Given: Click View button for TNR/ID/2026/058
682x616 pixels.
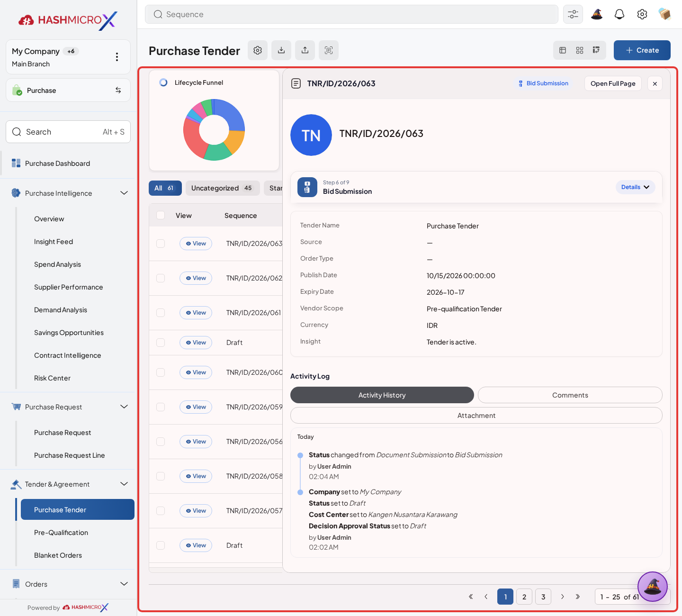Looking at the screenshot, I should [196, 476].
